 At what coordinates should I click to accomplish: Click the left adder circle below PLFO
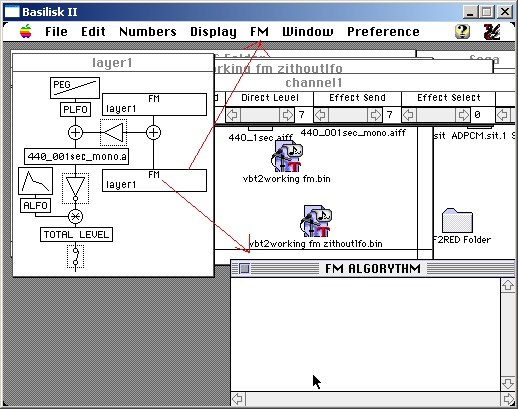(75, 132)
